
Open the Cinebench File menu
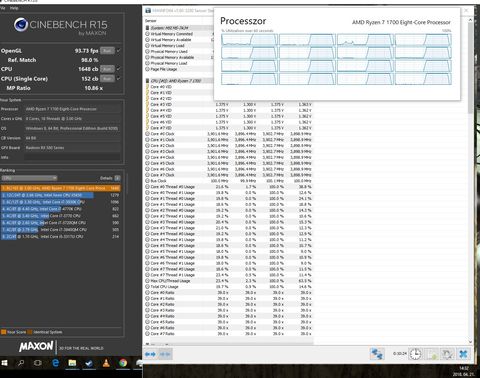click(3, 8)
